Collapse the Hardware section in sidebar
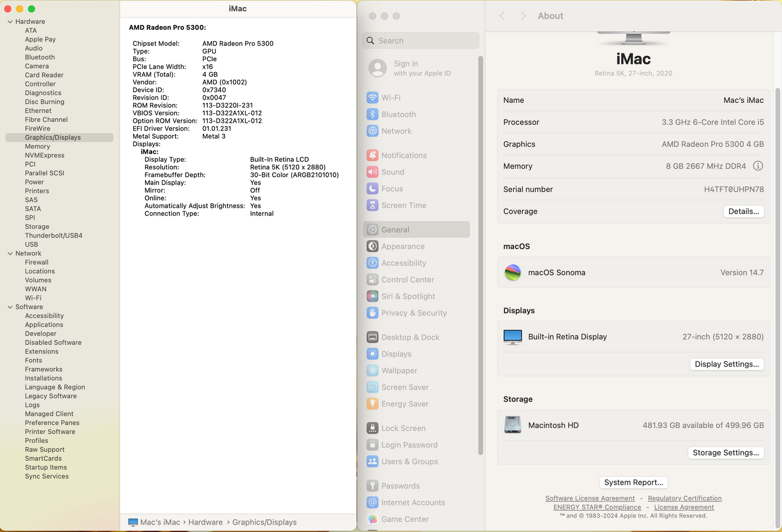The width and height of the screenshot is (782, 532). 10,22
